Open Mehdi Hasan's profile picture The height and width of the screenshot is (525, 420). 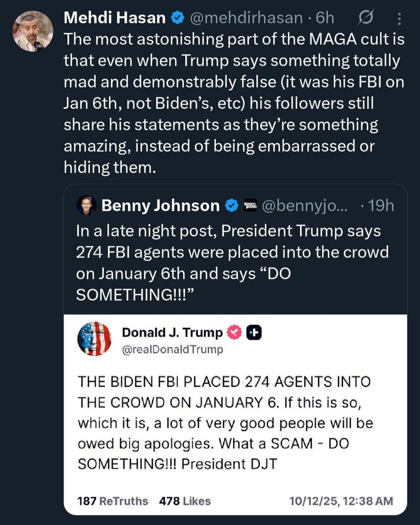[32, 31]
